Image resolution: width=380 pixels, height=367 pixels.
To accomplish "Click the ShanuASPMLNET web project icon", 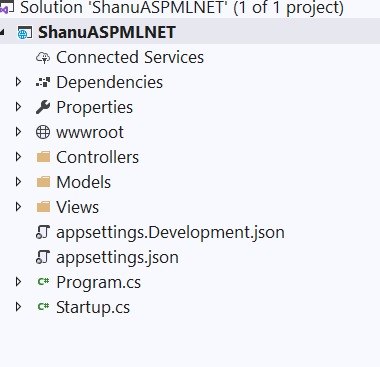I will pos(25,33).
